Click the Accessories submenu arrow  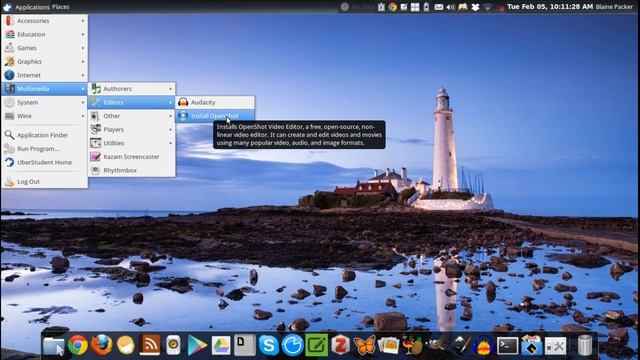(83, 21)
